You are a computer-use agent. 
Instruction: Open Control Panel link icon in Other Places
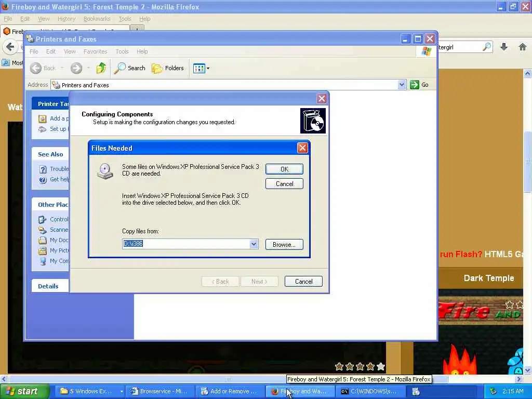(x=43, y=220)
